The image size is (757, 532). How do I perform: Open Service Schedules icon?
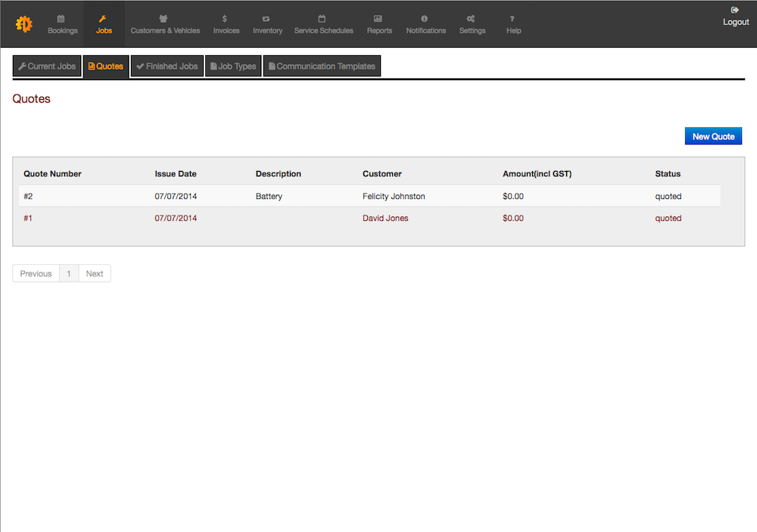pyautogui.click(x=322, y=18)
